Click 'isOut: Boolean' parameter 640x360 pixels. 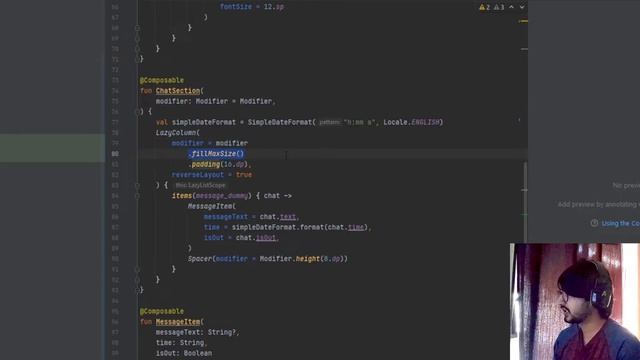[184, 353]
